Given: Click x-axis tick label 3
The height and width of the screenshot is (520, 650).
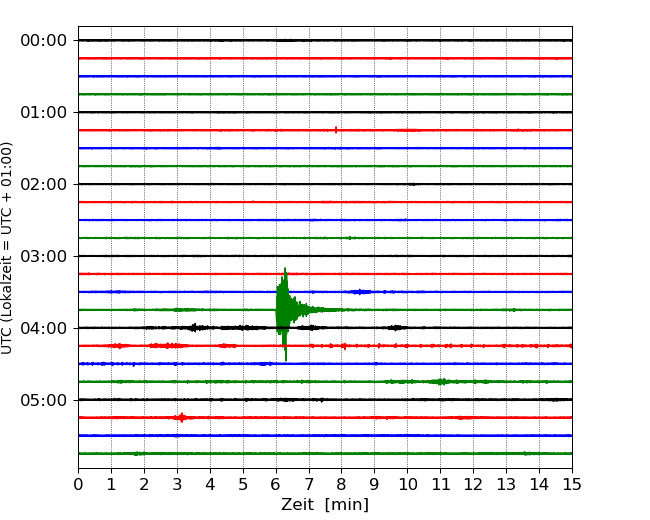Looking at the screenshot, I should (x=177, y=484).
